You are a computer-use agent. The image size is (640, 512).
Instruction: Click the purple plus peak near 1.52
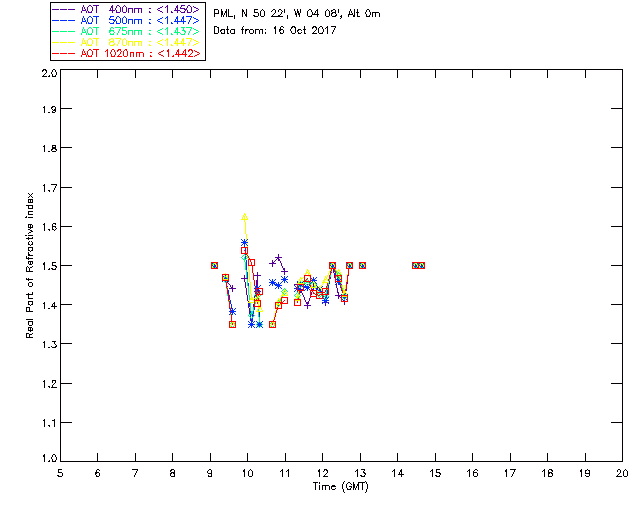click(x=279, y=258)
